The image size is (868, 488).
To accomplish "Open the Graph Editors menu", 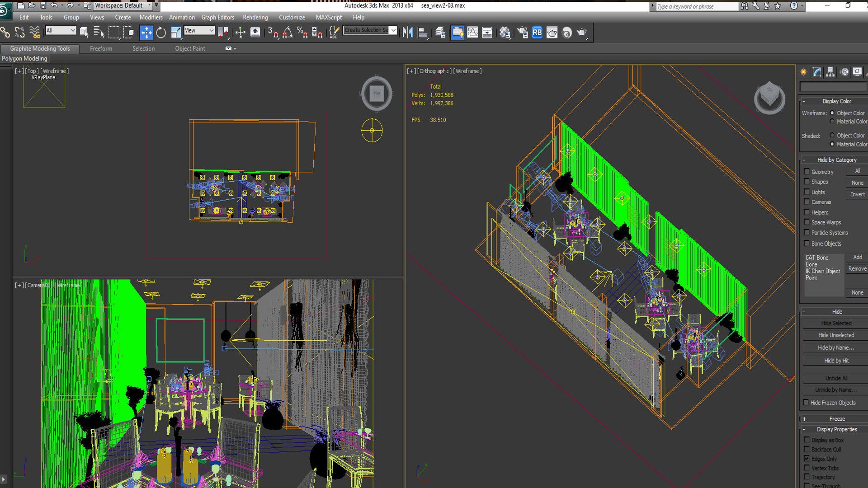I will [218, 17].
